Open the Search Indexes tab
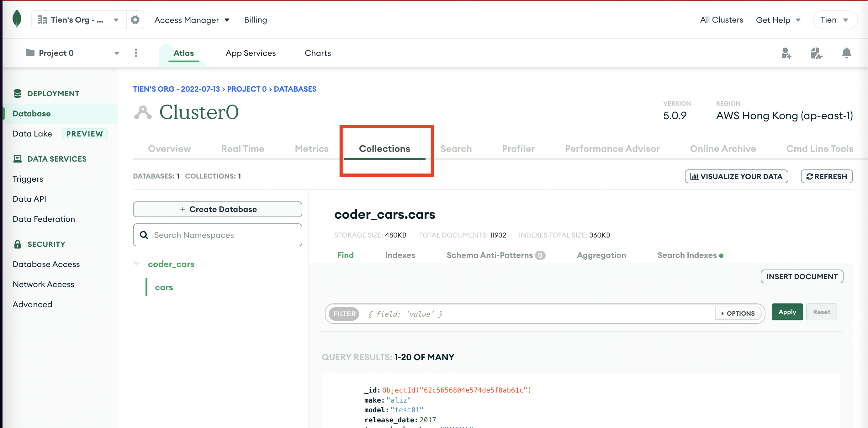The width and height of the screenshot is (868, 428). click(x=690, y=255)
